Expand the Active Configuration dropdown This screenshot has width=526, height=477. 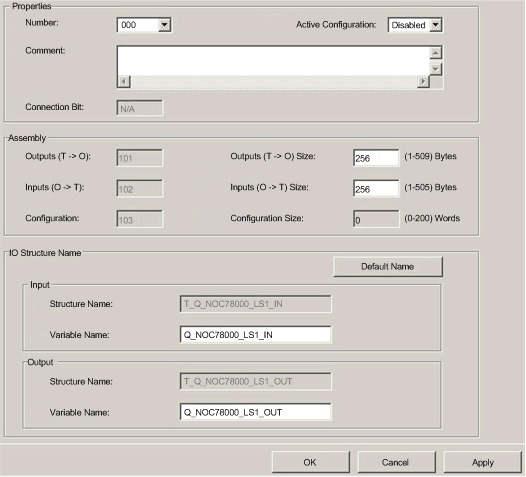click(x=435, y=25)
